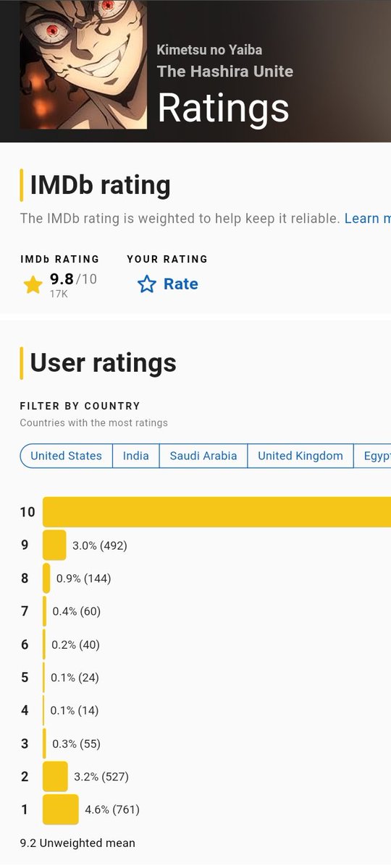Click the '0.9% (144)' label
The image size is (391, 868).
click(x=84, y=579)
